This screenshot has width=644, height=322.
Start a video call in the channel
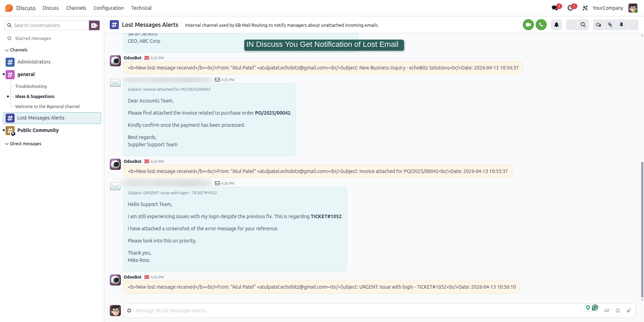[x=528, y=25]
